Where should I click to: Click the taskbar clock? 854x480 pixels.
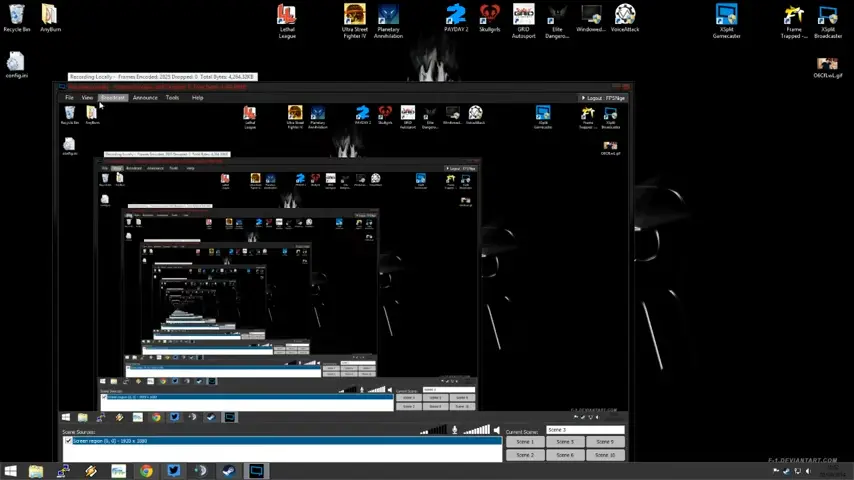[833, 471]
